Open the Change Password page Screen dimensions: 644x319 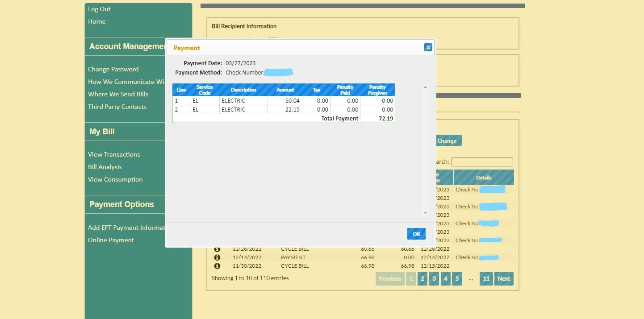click(x=113, y=69)
